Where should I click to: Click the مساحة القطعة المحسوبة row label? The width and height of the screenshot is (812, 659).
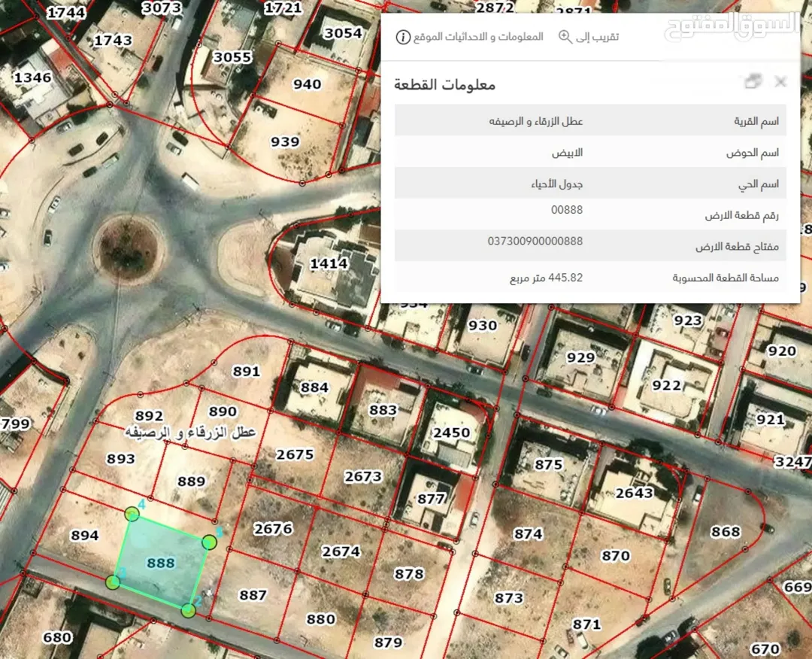pos(726,278)
